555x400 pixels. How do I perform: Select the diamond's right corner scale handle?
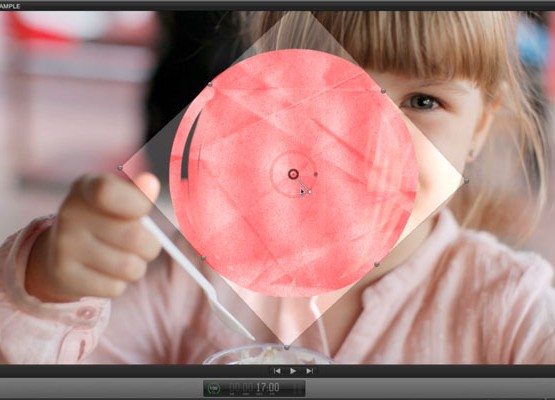pos(466,181)
